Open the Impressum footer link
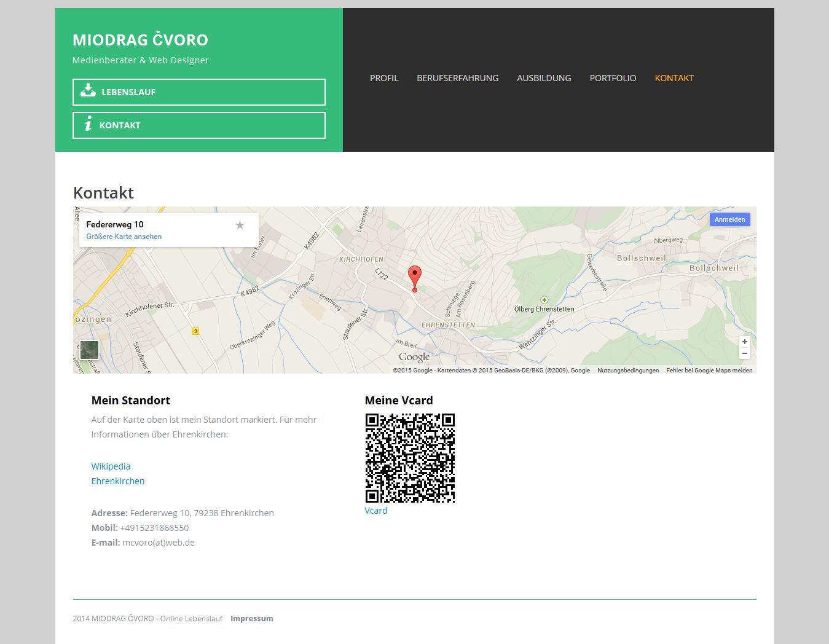This screenshot has width=829, height=644. tap(252, 619)
